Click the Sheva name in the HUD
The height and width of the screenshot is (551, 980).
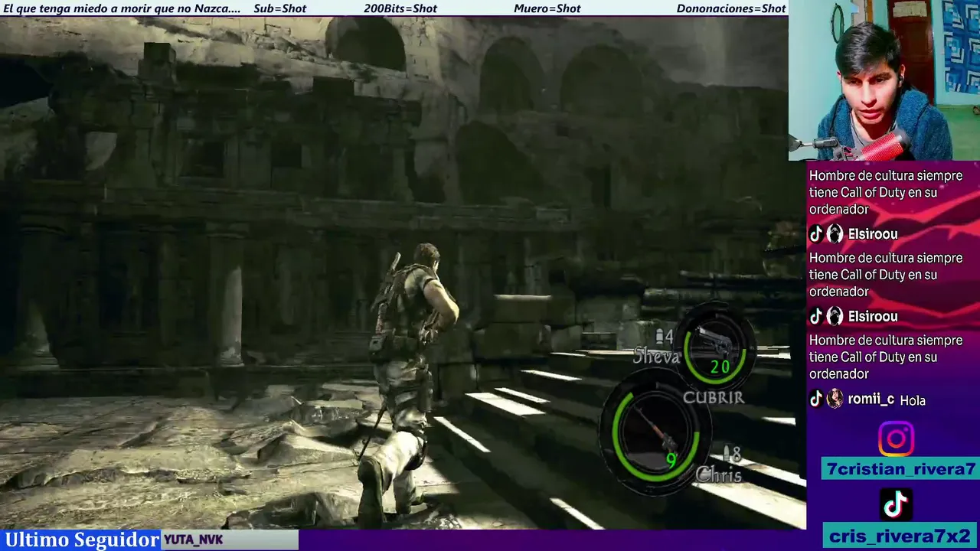(656, 357)
